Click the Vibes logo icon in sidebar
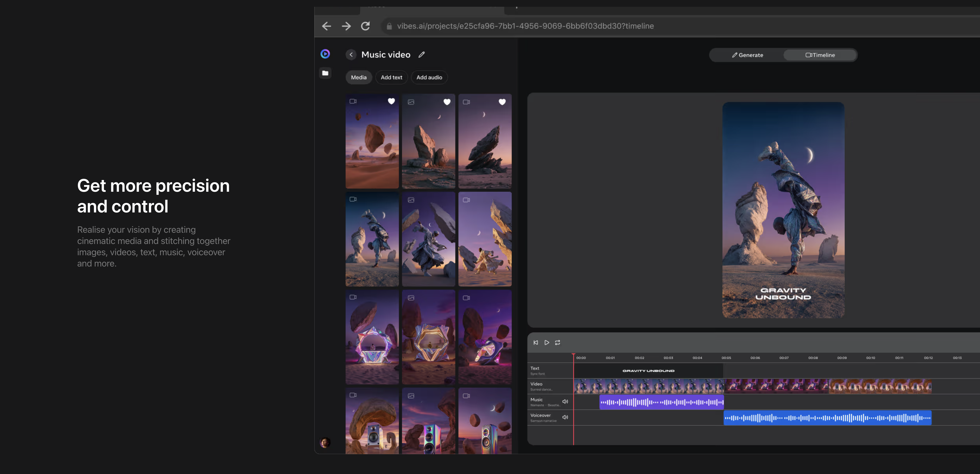Viewport: 980px width, 474px height. (x=325, y=54)
